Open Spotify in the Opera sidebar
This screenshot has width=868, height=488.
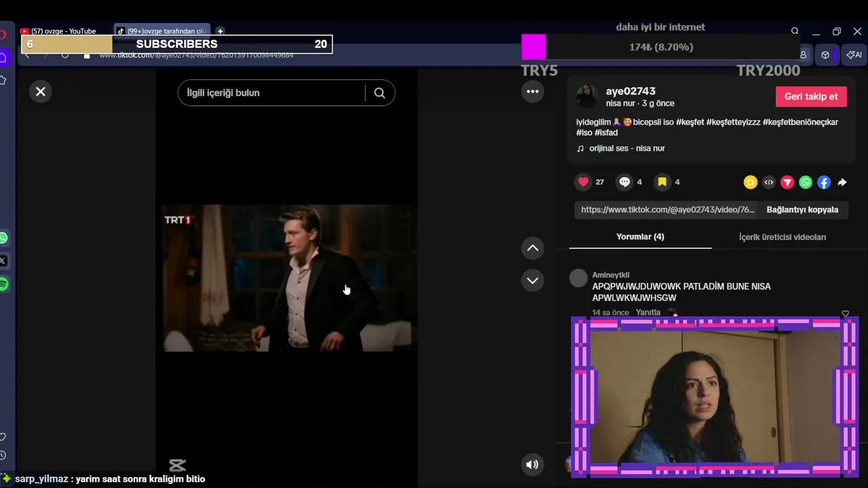pyautogui.click(x=3, y=284)
